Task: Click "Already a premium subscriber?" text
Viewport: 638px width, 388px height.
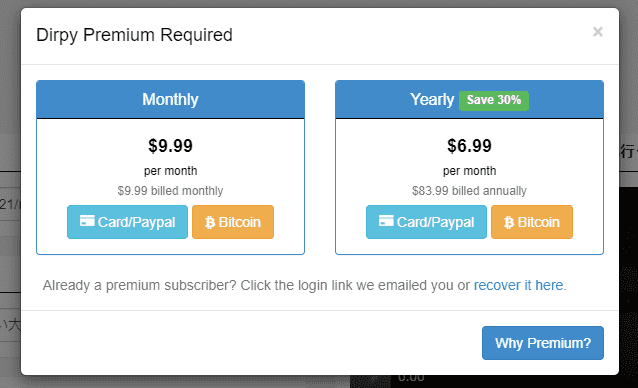Action: 139,286
